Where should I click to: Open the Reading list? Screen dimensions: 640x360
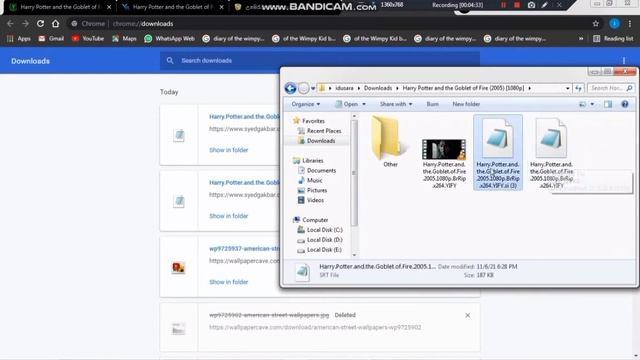pyautogui.click(x=613, y=39)
